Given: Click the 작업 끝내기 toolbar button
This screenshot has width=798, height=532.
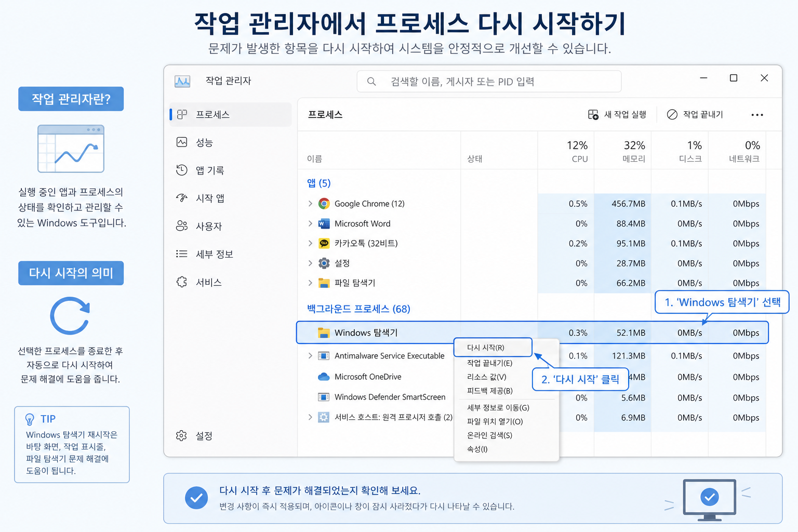Looking at the screenshot, I should (695, 115).
